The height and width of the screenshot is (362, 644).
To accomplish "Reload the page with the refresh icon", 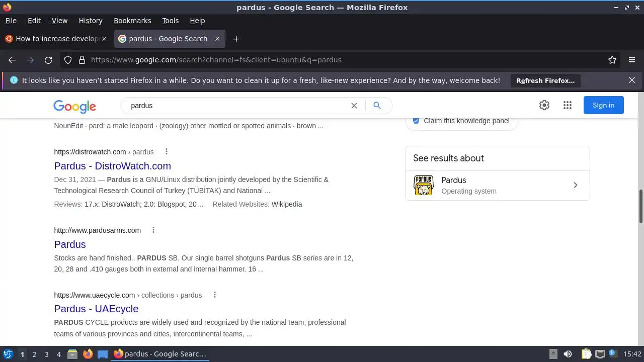I will click(x=48, y=60).
